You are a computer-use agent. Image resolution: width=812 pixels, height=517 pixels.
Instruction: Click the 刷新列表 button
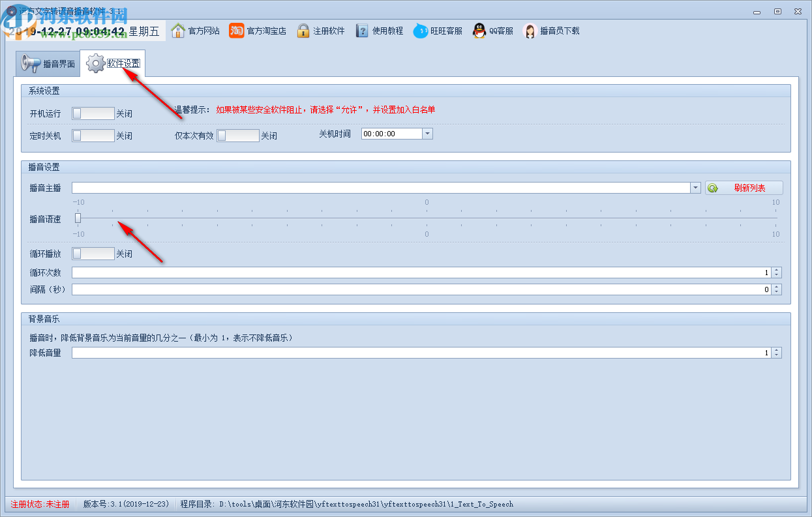pyautogui.click(x=744, y=188)
